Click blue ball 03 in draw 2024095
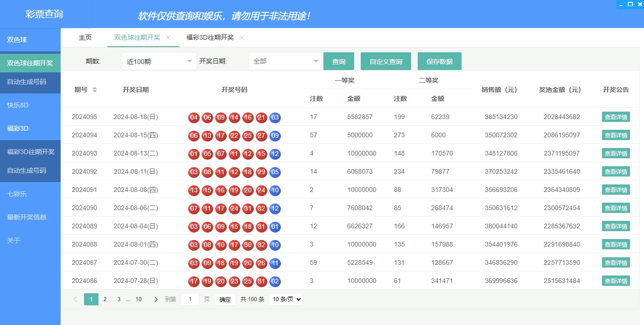This screenshot has height=325, width=644. pos(275,117)
